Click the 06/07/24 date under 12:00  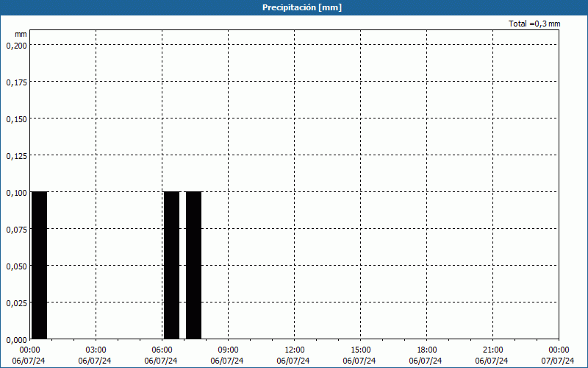pyautogui.click(x=293, y=361)
